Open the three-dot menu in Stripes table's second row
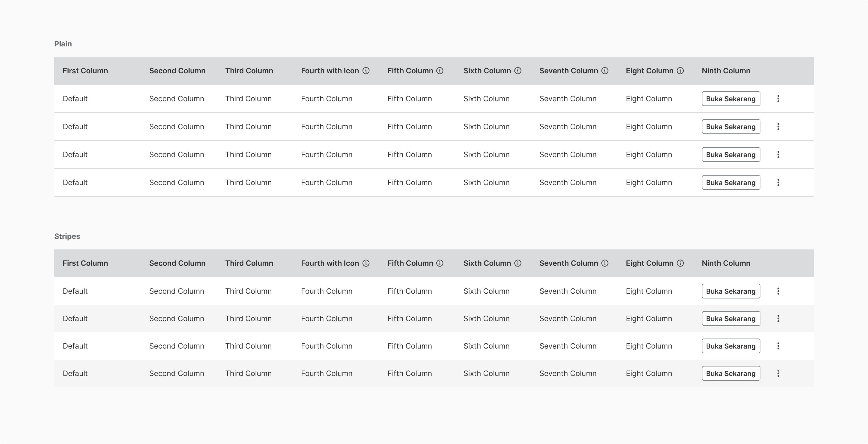Image resolution: width=868 pixels, height=444 pixels. (x=778, y=319)
